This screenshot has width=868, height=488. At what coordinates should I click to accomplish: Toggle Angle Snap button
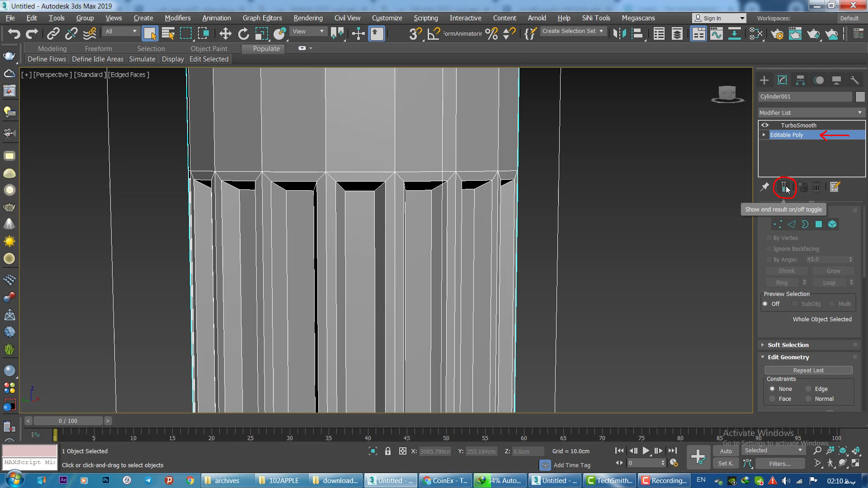pos(434,34)
